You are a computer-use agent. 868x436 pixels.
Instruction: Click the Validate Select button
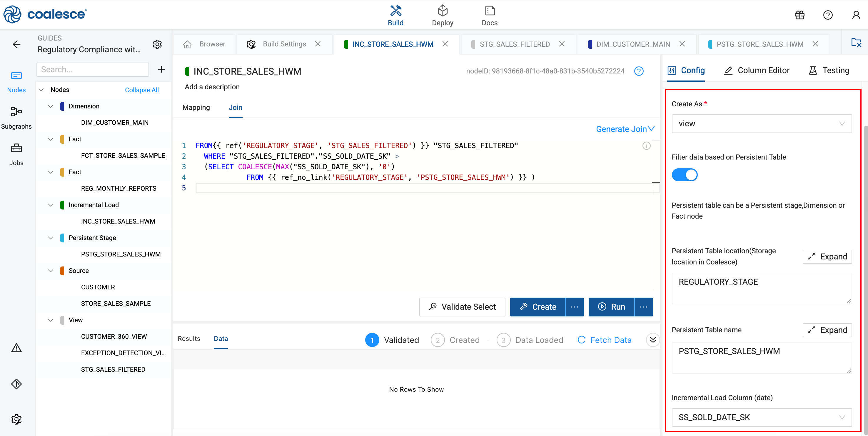pos(462,307)
